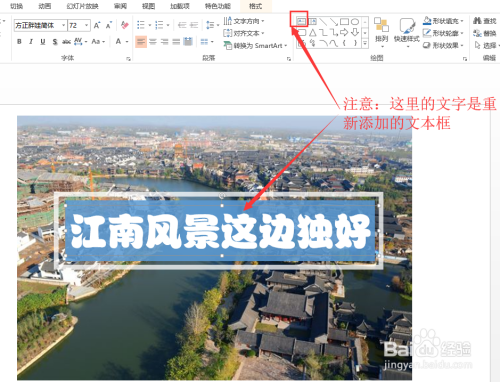
Task: Click the vertical text box shape icon
Action: [x=313, y=22]
